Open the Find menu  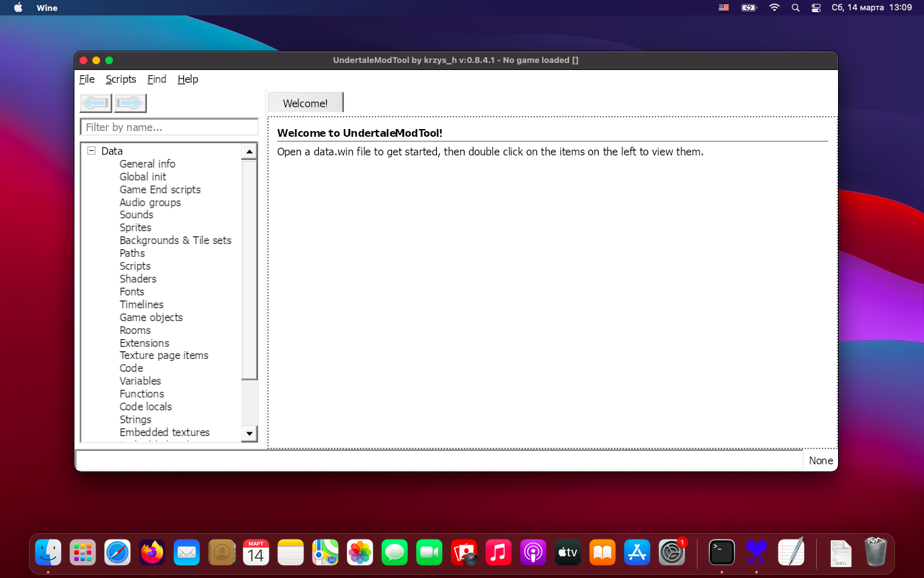pyautogui.click(x=157, y=79)
